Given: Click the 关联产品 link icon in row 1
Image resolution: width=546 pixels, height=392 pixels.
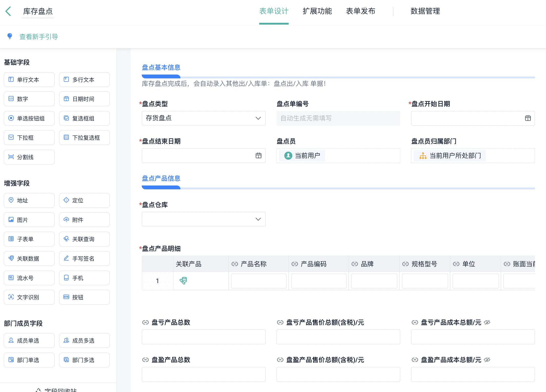Looking at the screenshot, I should coord(184,281).
